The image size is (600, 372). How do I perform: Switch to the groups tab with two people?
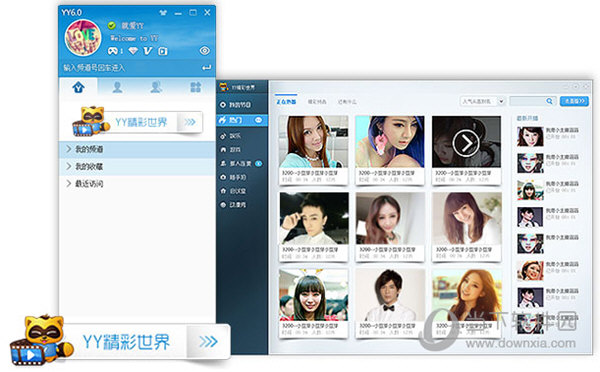click(156, 87)
